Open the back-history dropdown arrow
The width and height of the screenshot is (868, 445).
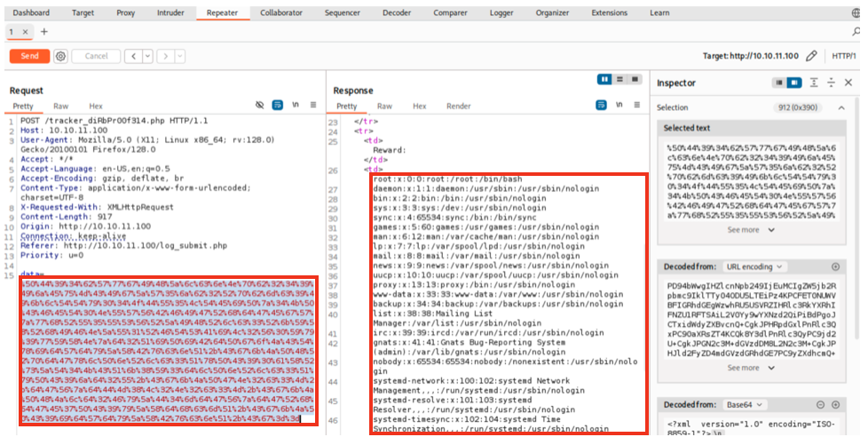148,56
